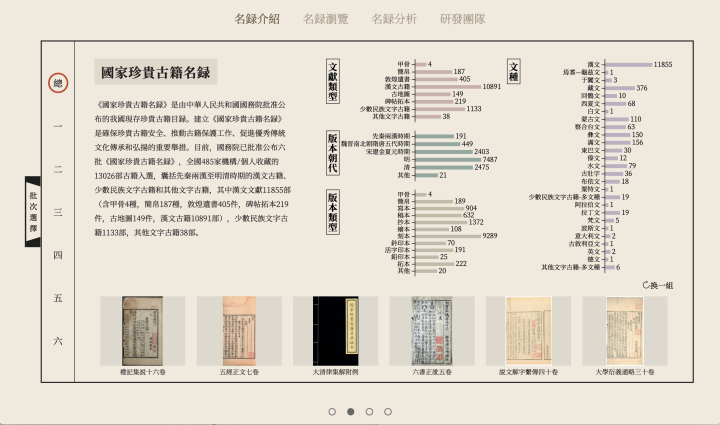The image size is (720, 425).
Task: Go to the first carousel page dot
Action: [331, 411]
